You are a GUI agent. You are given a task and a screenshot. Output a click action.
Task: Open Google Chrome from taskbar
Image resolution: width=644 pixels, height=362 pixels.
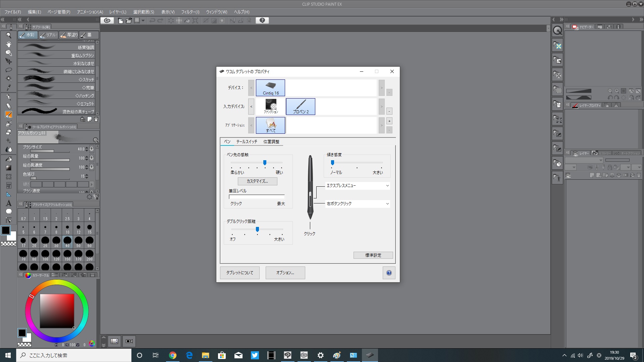click(x=172, y=355)
